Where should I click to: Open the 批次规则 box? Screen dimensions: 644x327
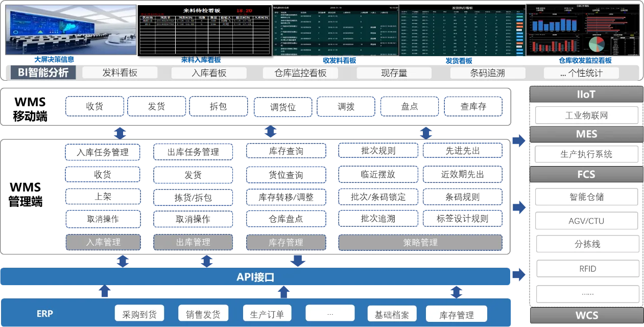point(378,151)
